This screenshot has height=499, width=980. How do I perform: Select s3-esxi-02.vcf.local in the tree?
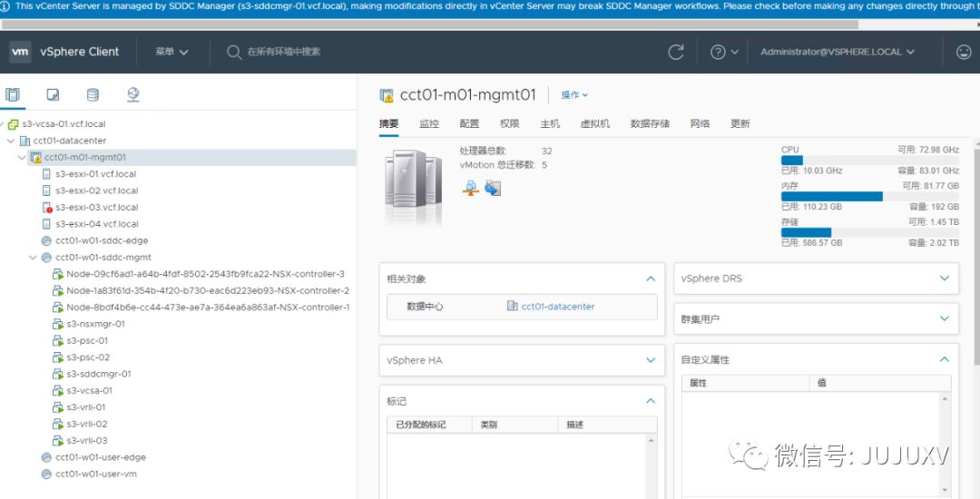(x=97, y=191)
